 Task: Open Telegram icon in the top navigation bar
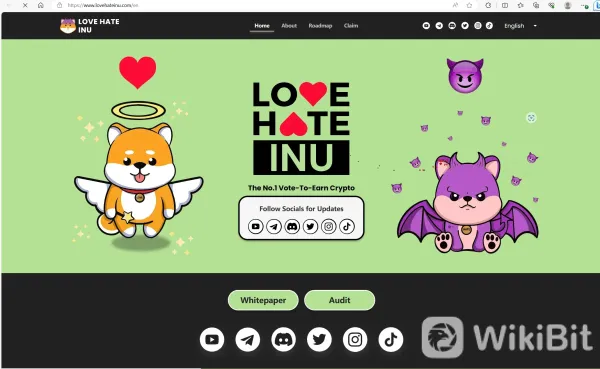(439, 26)
